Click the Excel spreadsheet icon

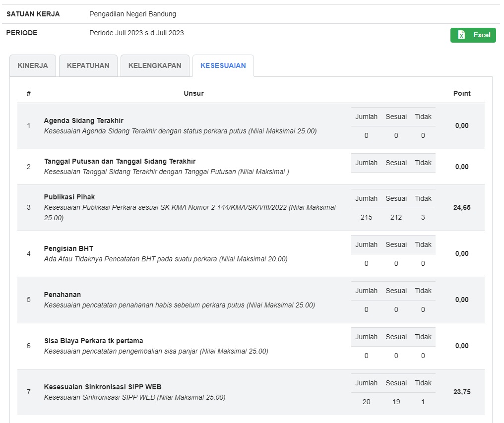coord(461,35)
